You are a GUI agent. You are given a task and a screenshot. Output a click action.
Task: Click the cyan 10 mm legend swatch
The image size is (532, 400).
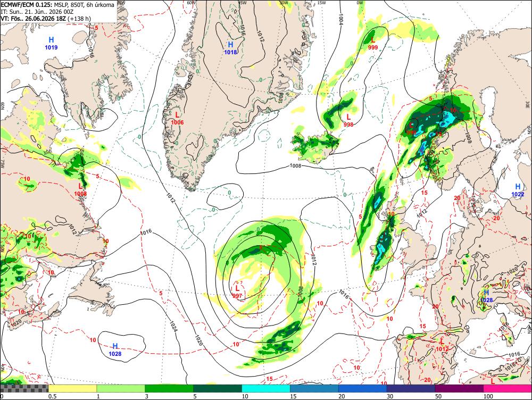pyautogui.click(x=266, y=388)
